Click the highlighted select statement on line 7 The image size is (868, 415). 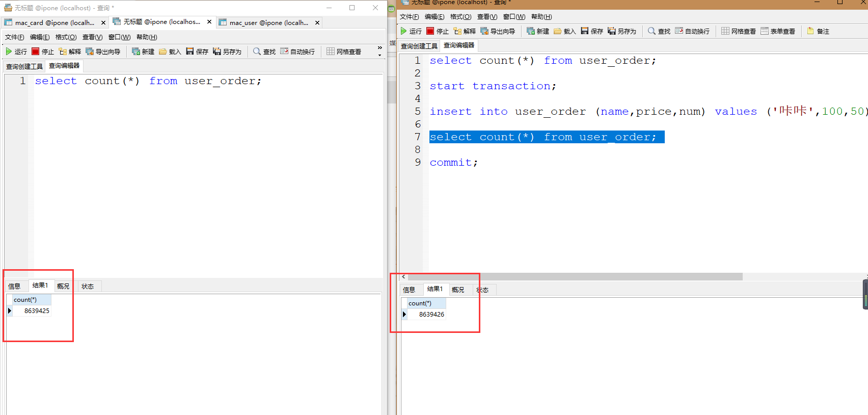click(547, 137)
